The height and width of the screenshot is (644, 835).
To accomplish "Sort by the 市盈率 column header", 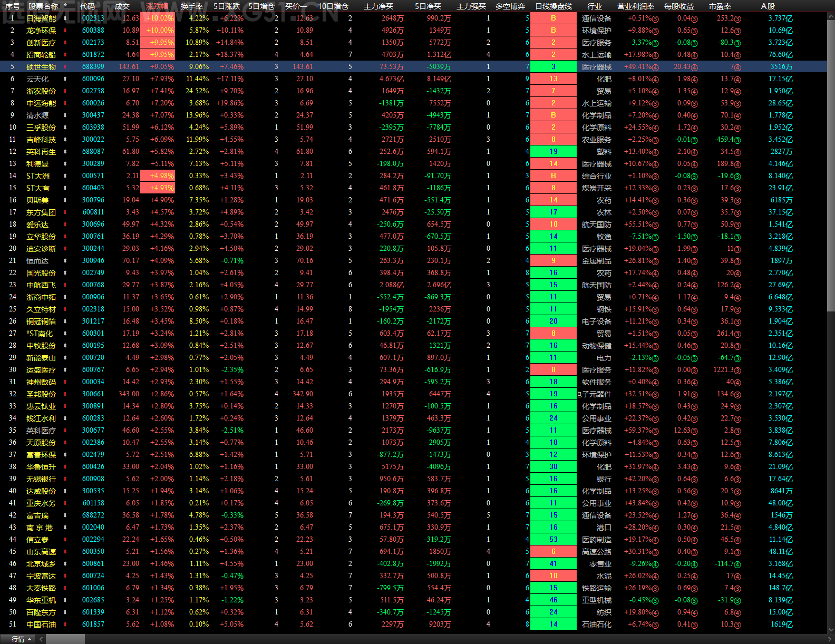I will [720, 6].
